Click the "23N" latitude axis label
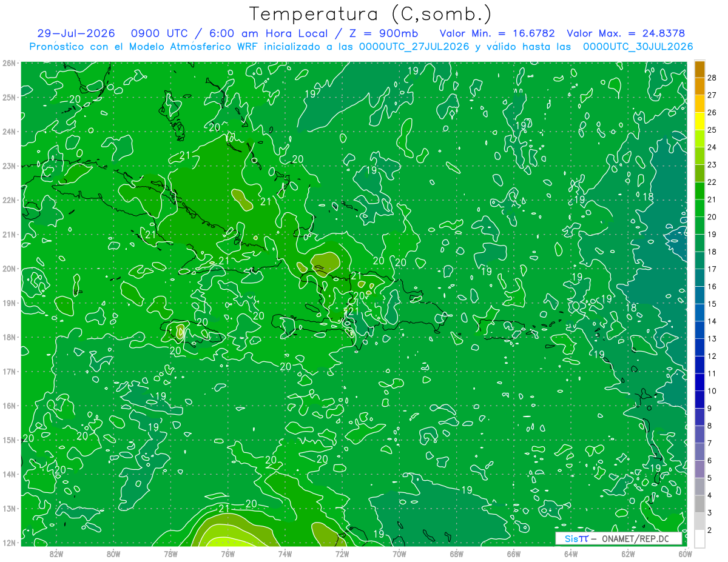Screen dimensions: 728x562 (9, 166)
